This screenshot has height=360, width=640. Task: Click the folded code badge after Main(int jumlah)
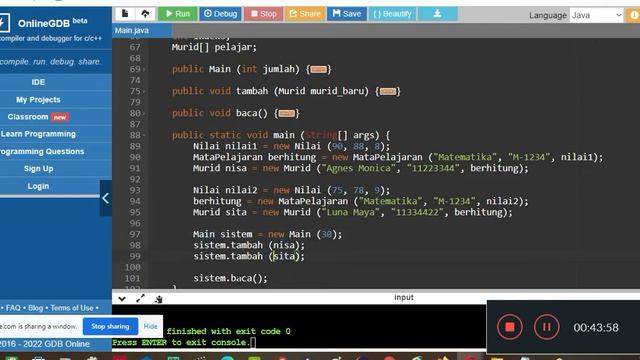(x=318, y=69)
